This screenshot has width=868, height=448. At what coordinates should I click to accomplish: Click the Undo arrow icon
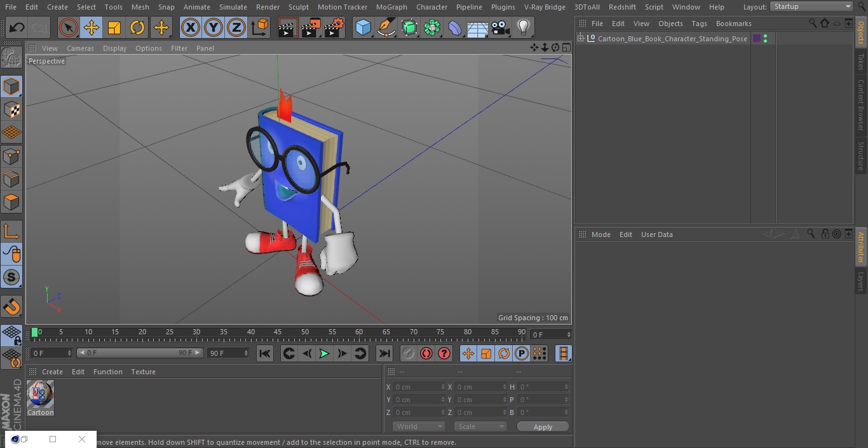coord(17,27)
